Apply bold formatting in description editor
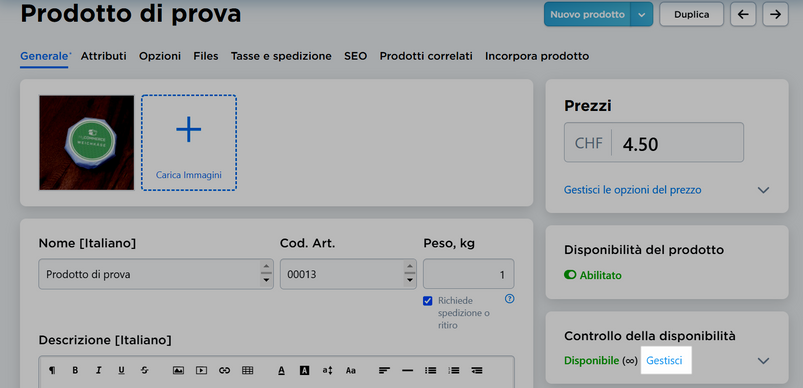This screenshot has width=803, height=388. tap(75, 370)
